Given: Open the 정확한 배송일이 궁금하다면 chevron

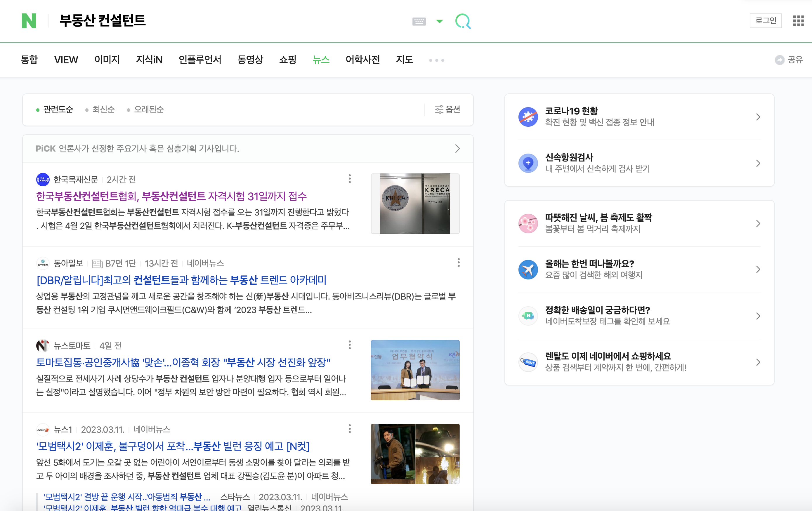Looking at the screenshot, I should point(758,316).
